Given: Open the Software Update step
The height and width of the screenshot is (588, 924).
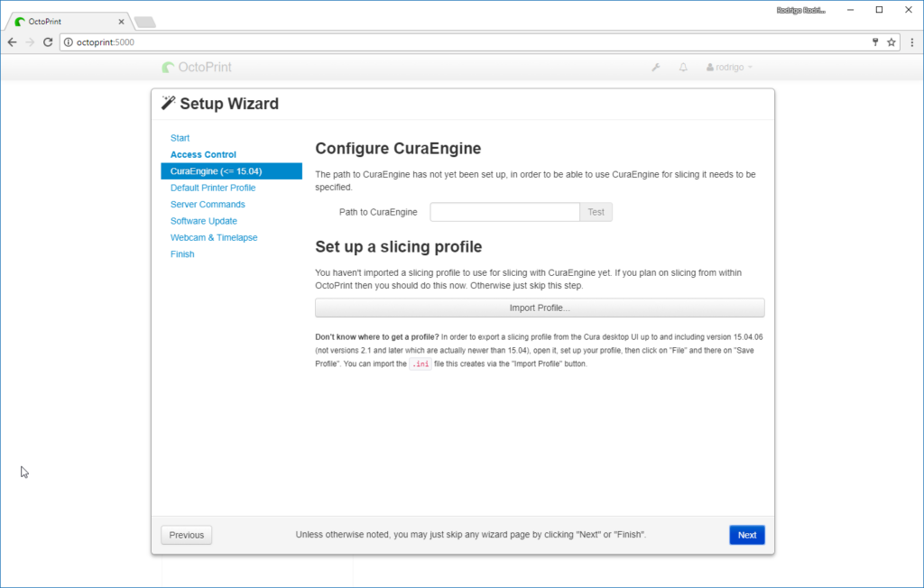Looking at the screenshot, I should (x=204, y=221).
